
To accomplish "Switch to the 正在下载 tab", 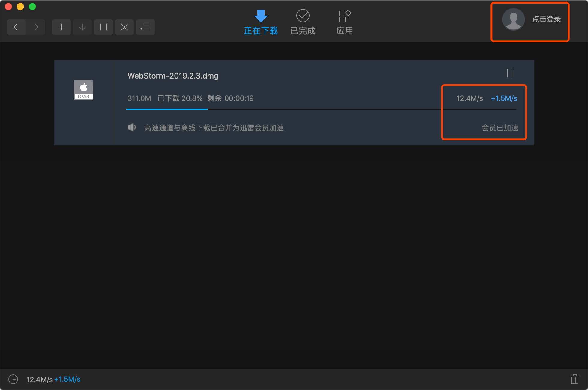I will [261, 22].
